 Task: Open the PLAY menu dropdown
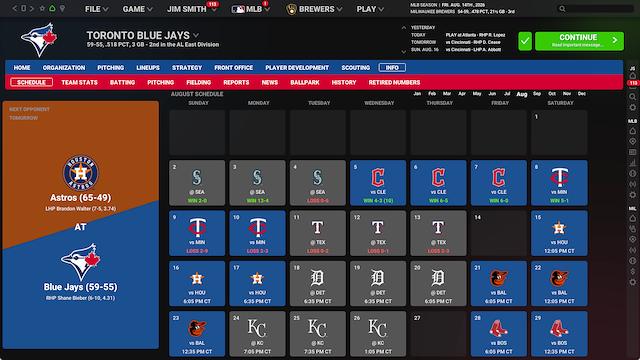[370, 9]
